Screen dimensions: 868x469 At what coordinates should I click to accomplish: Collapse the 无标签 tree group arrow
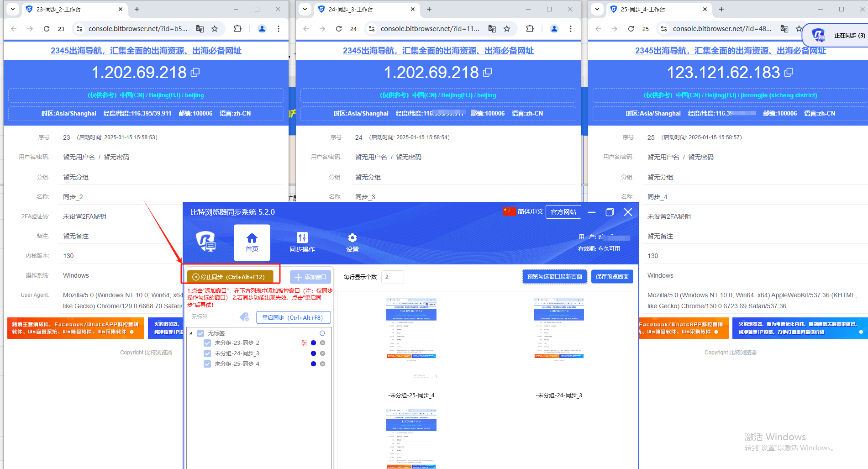click(x=191, y=333)
